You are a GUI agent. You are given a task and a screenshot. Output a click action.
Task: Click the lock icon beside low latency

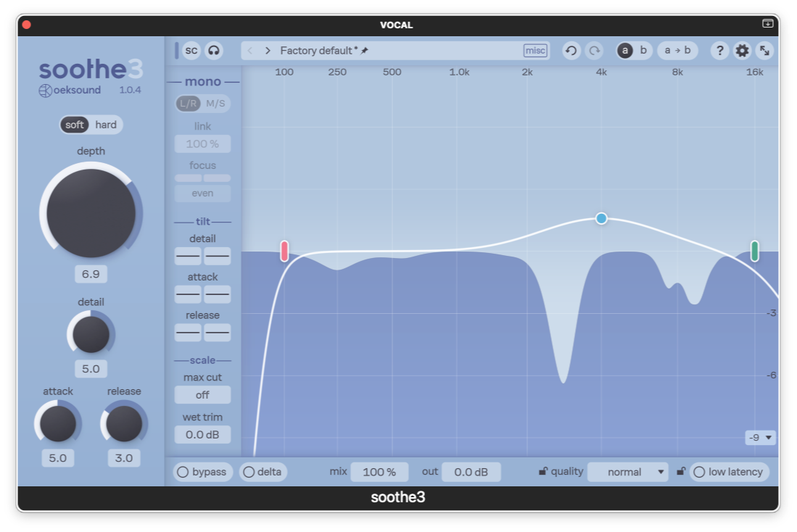(681, 472)
